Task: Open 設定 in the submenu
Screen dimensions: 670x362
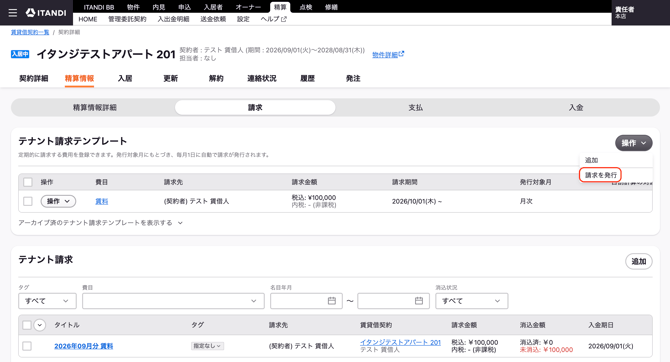Action: point(243,19)
